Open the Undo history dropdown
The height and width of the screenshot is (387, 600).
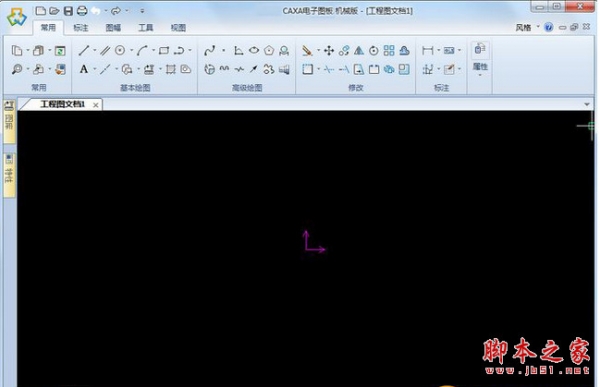(106, 11)
